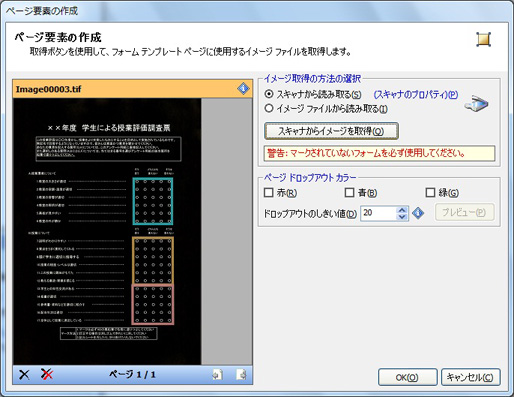Click スキャナからイメージを取得 button
The height and width of the screenshot is (397, 514).
tap(331, 131)
